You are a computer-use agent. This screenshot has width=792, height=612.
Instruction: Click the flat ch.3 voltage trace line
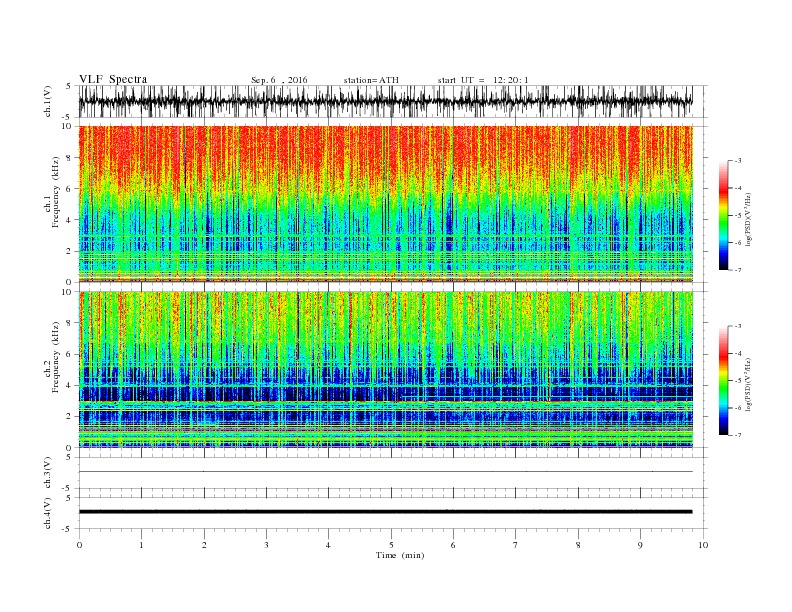click(x=385, y=472)
